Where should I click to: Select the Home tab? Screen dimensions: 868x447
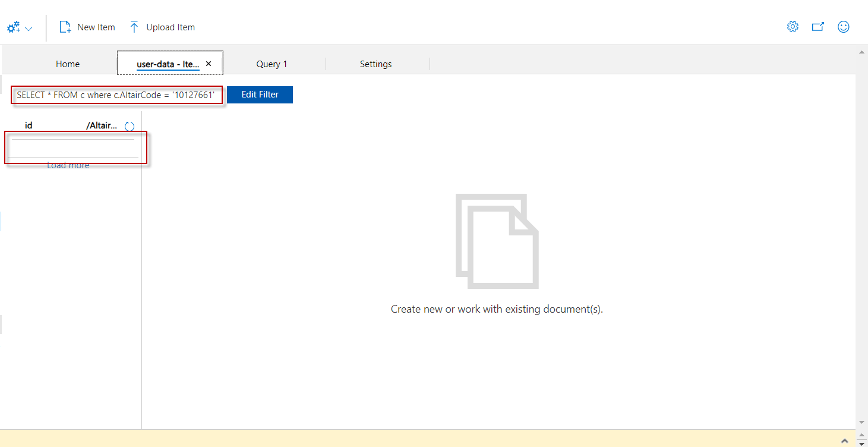click(67, 64)
